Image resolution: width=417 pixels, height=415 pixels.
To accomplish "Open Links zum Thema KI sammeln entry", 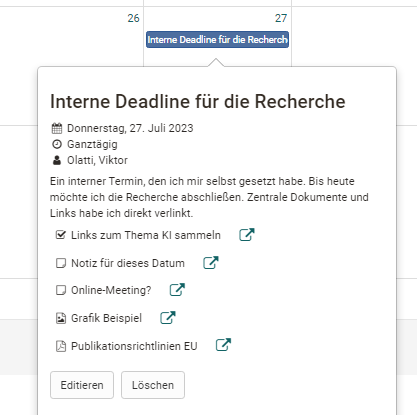I will coord(146,235).
